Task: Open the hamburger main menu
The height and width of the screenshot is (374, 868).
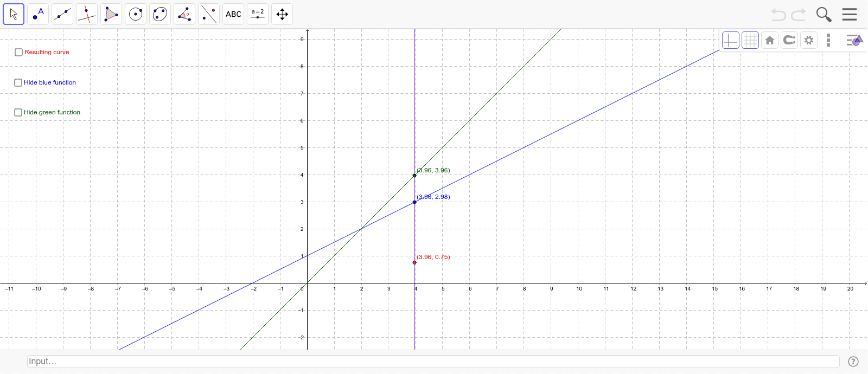Action: coord(850,14)
